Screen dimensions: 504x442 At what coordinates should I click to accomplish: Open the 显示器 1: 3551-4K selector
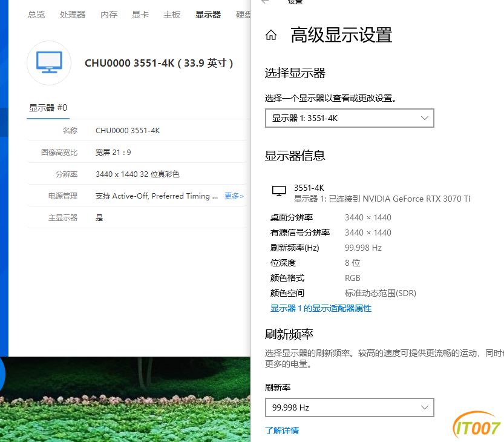point(349,117)
